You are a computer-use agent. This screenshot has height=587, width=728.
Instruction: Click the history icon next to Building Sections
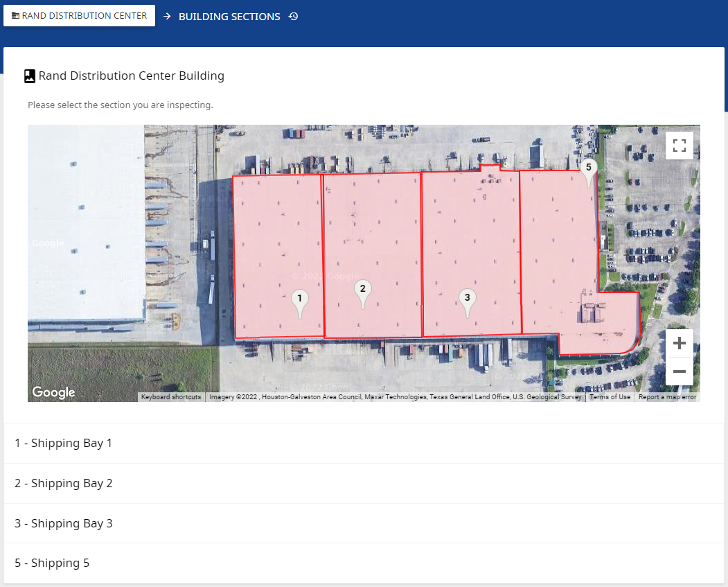pos(293,16)
